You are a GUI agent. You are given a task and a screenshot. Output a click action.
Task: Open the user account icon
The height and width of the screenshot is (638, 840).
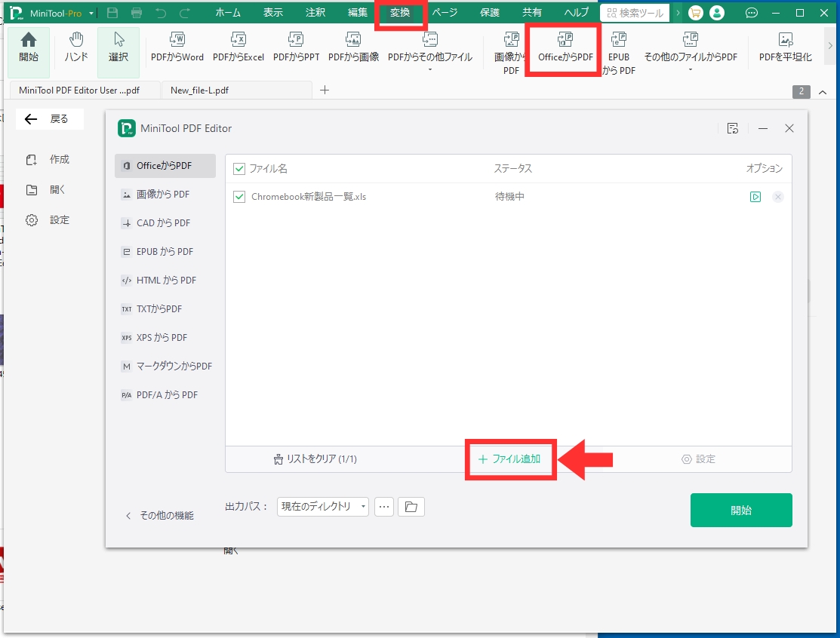(717, 13)
